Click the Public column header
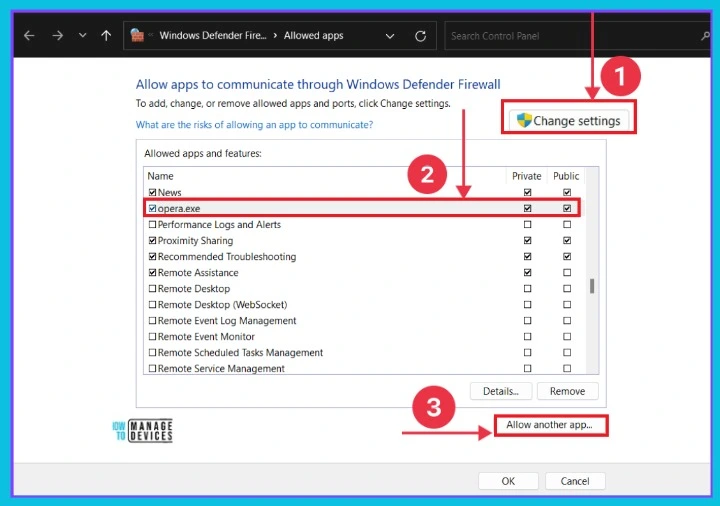This screenshot has width=720, height=506. (x=566, y=176)
